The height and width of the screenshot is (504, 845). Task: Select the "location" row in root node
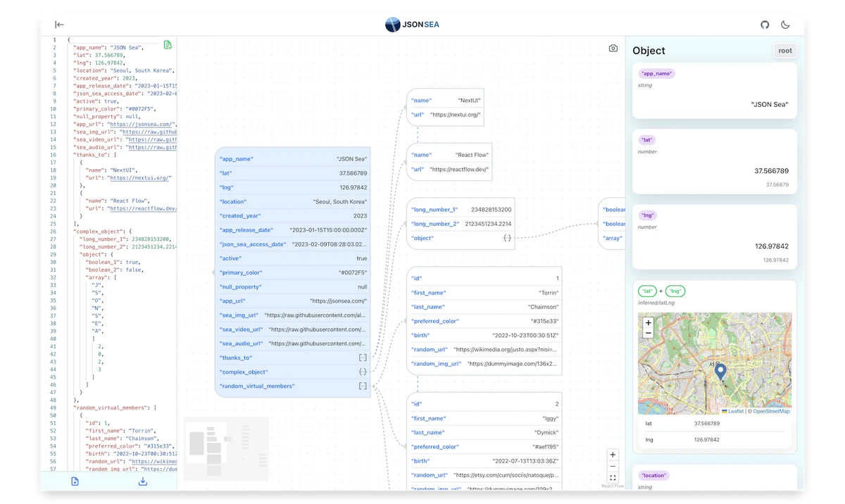tap(292, 201)
